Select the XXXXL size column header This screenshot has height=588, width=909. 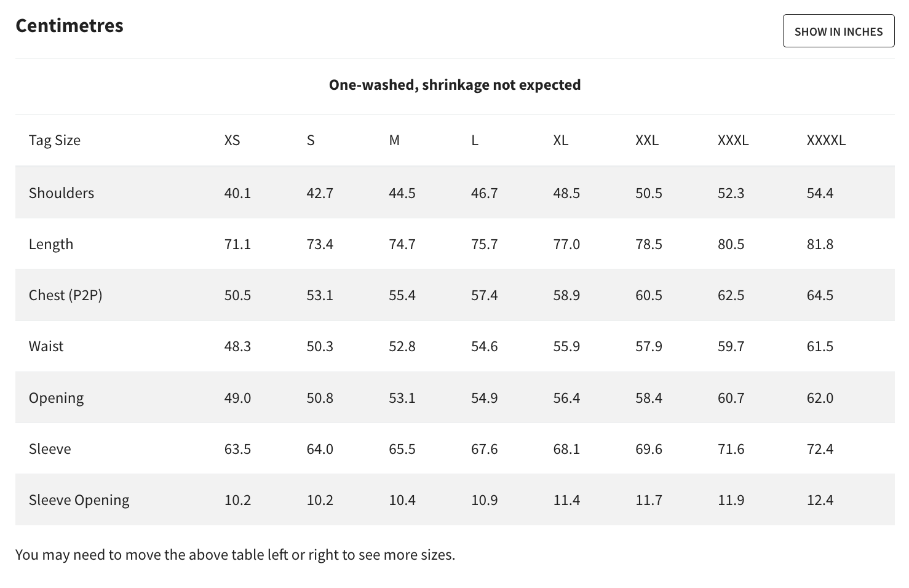(826, 140)
